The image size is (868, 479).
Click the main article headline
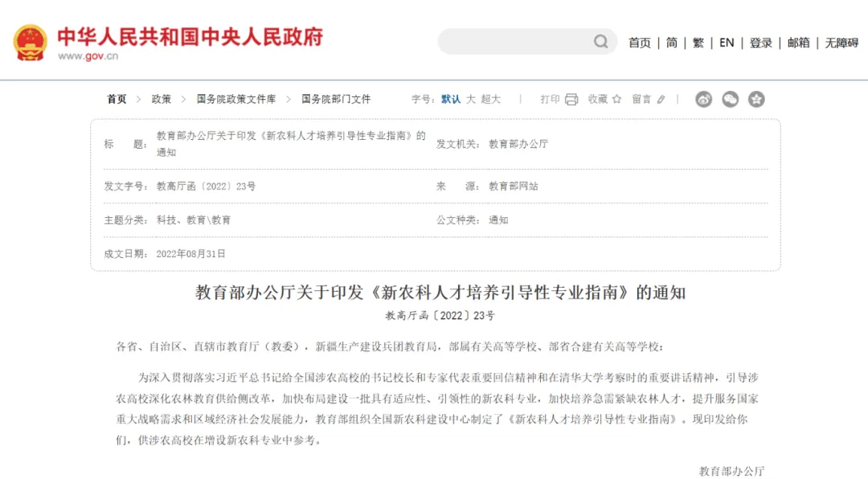(440, 293)
